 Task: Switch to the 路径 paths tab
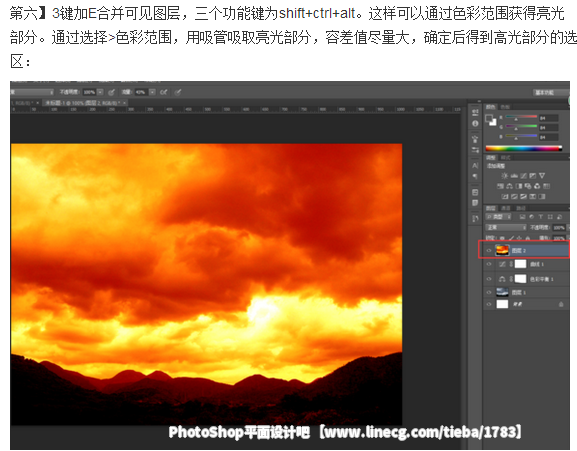pos(521,208)
